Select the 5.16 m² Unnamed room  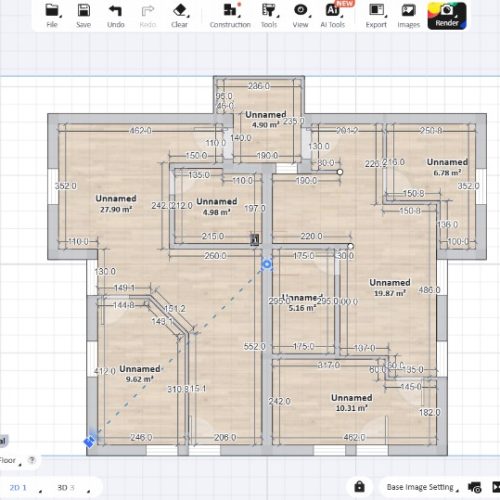pyautogui.click(x=302, y=303)
